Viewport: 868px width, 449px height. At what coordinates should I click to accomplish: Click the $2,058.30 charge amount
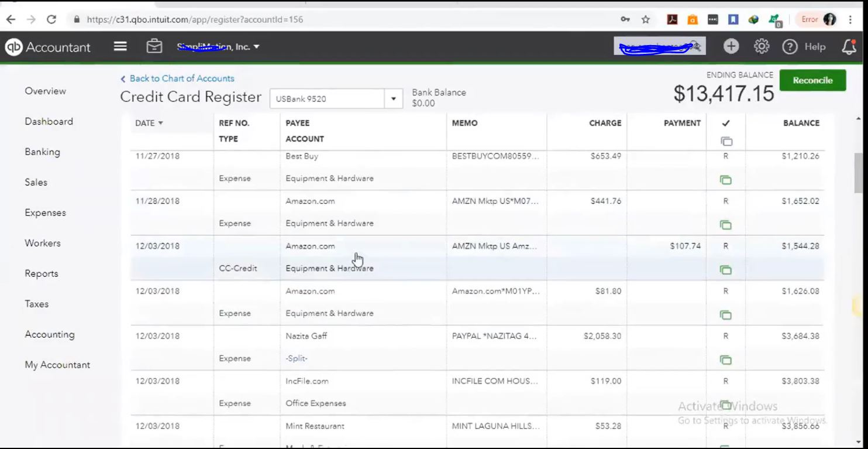click(x=602, y=336)
